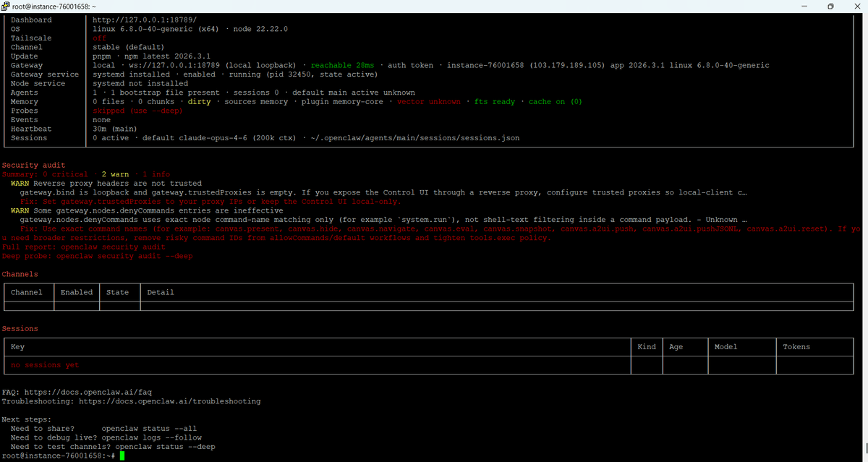Click the Kind column header in Sessions table
This screenshot has width=868, height=462.
tap(647, 347)
